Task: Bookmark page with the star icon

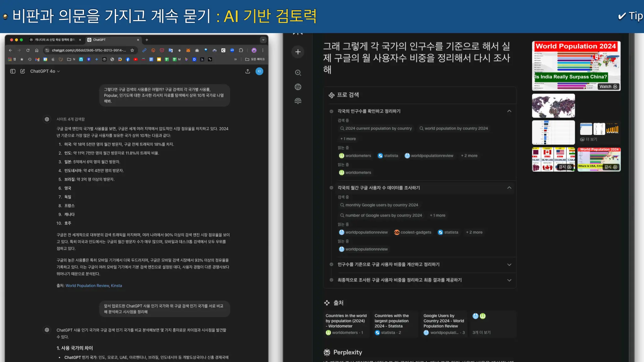Action: coord(132,50)
